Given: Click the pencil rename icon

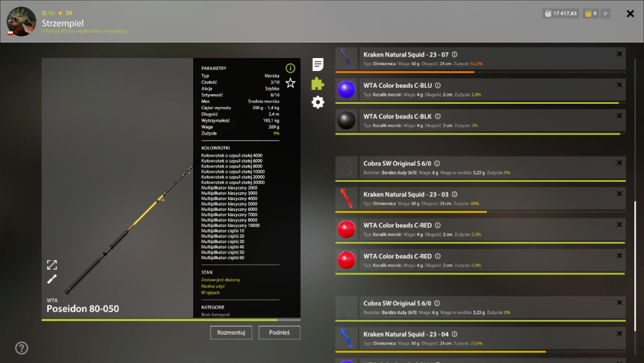Looking at the screenshot, I should coord(52,279).
